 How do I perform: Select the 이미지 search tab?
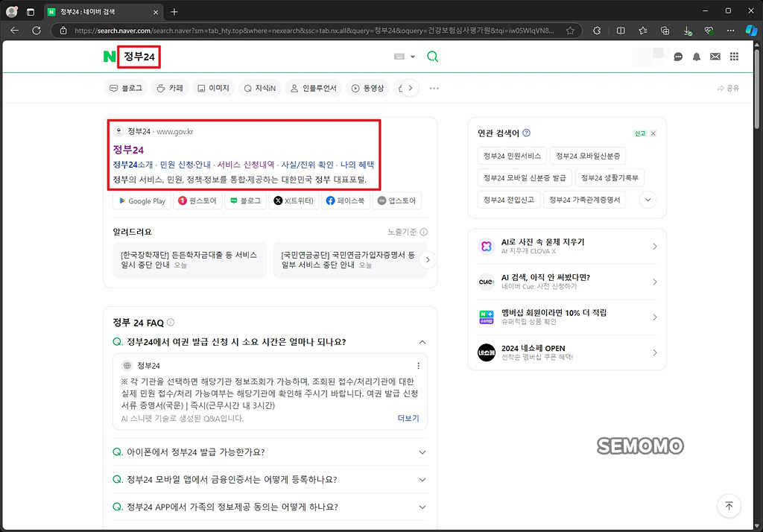tap(213, 88)
